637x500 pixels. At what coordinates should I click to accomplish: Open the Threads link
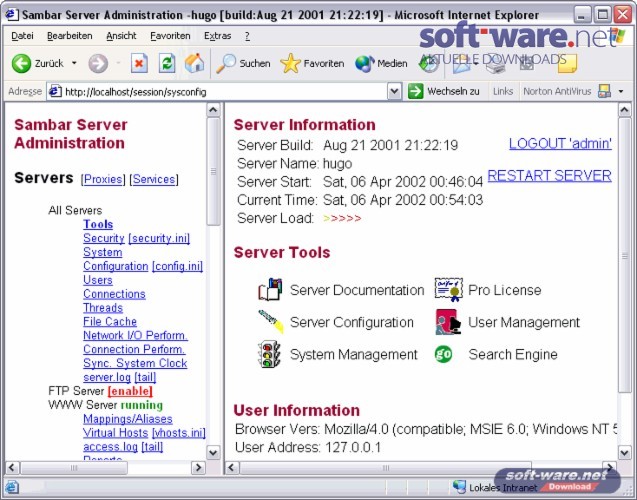coord(103,307)
